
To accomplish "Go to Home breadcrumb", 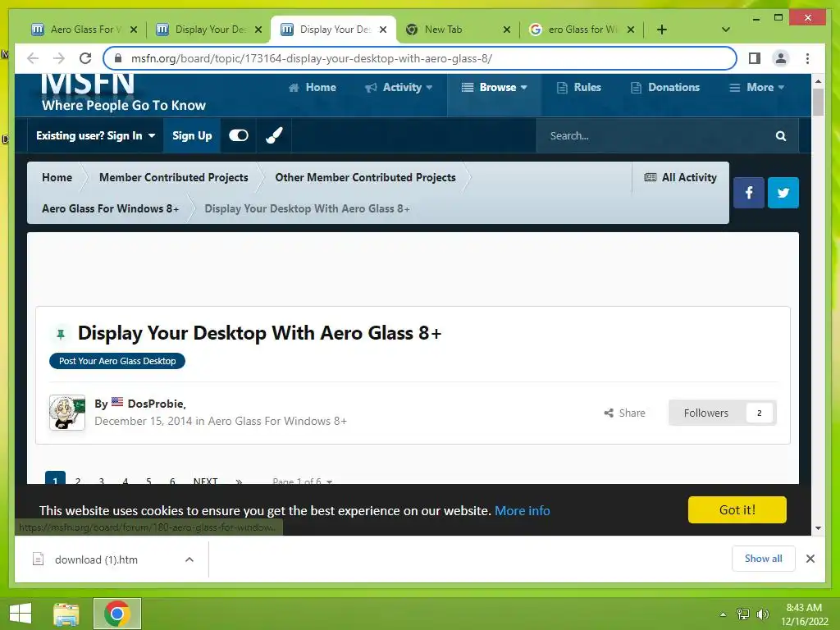I will (57, 177).
